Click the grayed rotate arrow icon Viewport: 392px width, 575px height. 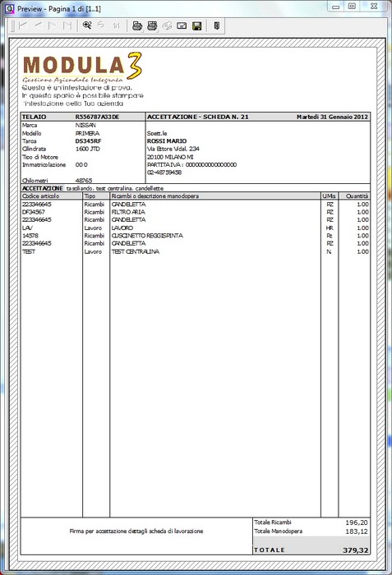click(x=101, y=25)
